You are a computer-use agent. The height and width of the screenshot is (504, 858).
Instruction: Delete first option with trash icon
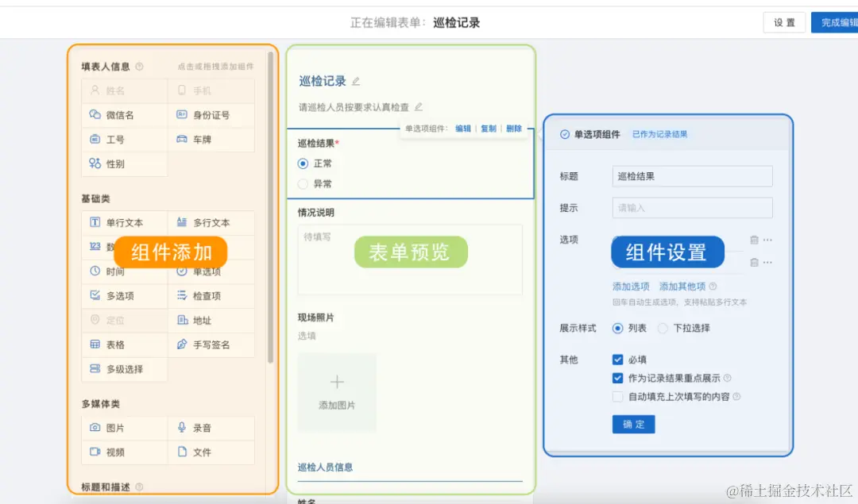754,240
